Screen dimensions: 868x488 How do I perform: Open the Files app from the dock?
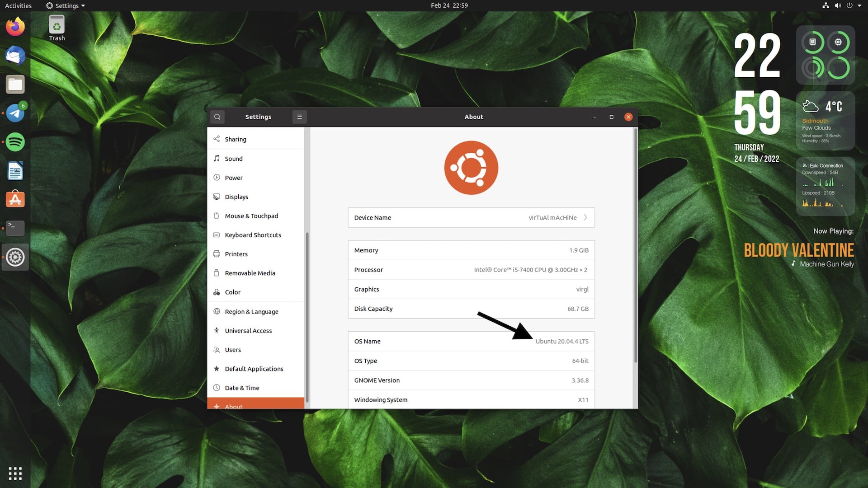pos(15,84)
